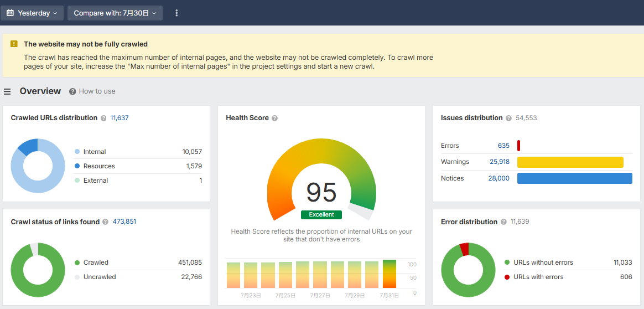Open the three-dot more options menu
The height and width of the screenshot is (309, 644).
pos(176,13)
